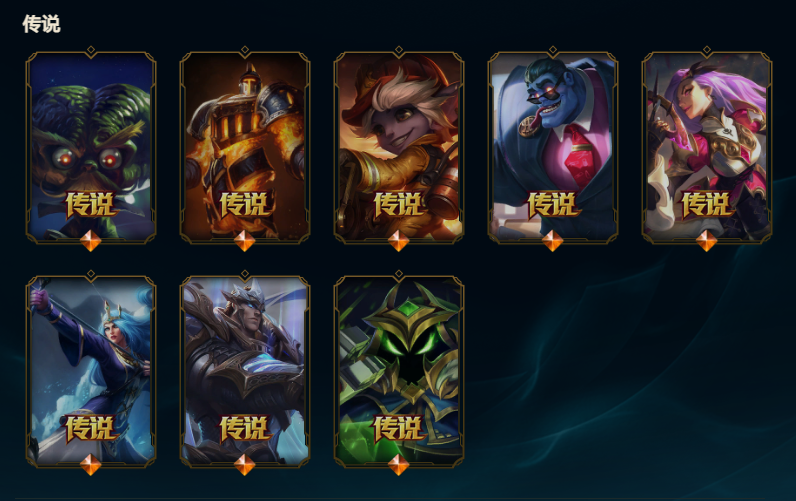Open the dark armored knight with winged helmet card
This screenshot has width=796, height=501.
click(x=245, y=371)
